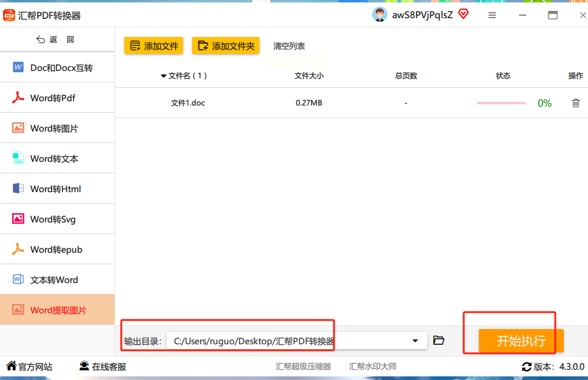Viewport: 588px width, 380px height.
Task: Select the 文本转Word menu item
Action: pyautogui.click(x=58, y=280)
